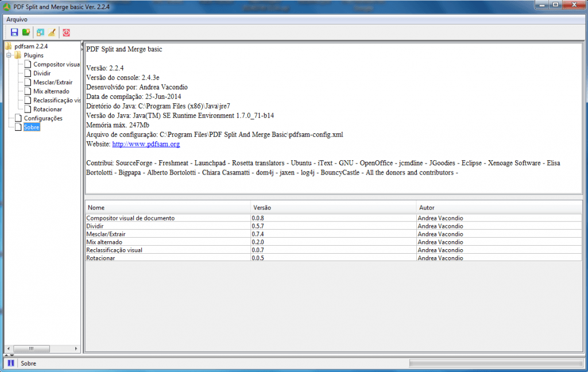Open Configurações from the tree
588x372 pixels.
click(x=43, y=118)
